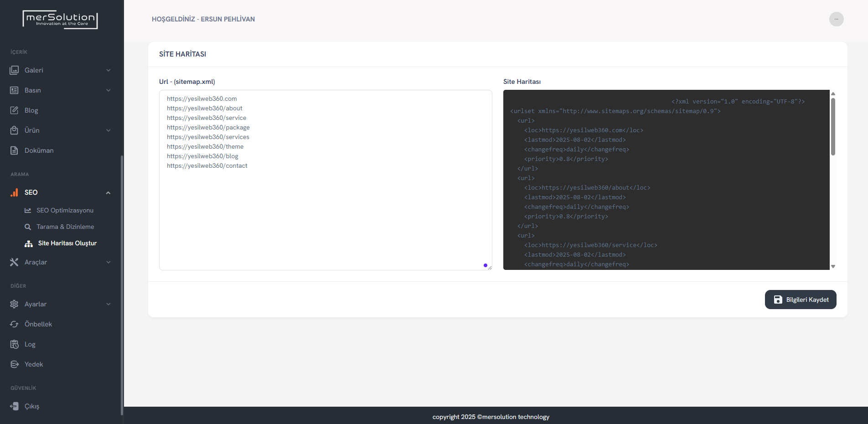868x424 pixels.
Task: Expand the Ayarlar settings chevron
Action: (x=108, y=304)
